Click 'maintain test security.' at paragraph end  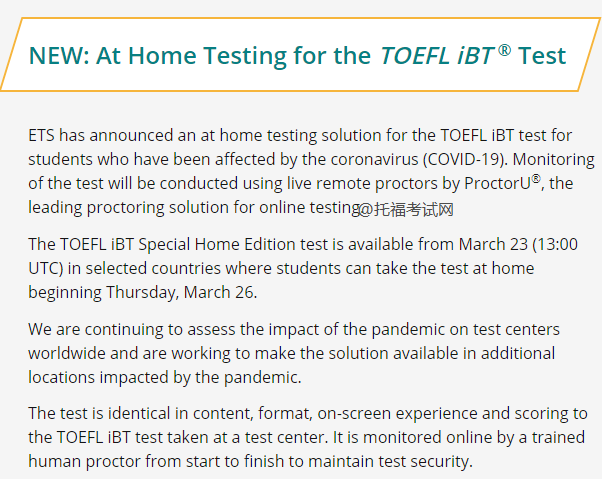[390, 461]
